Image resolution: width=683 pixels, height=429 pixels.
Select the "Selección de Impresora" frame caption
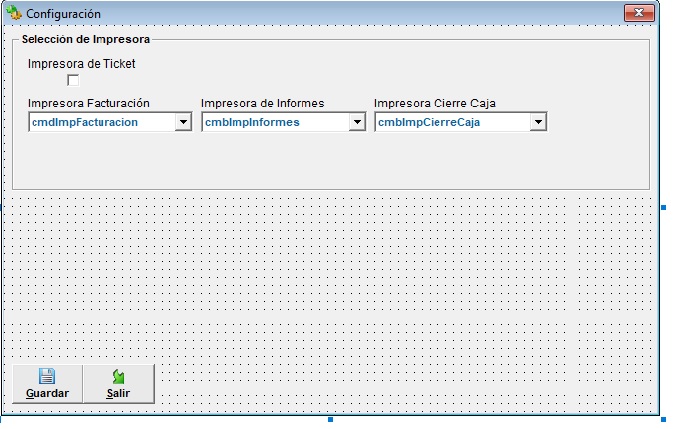86,40
